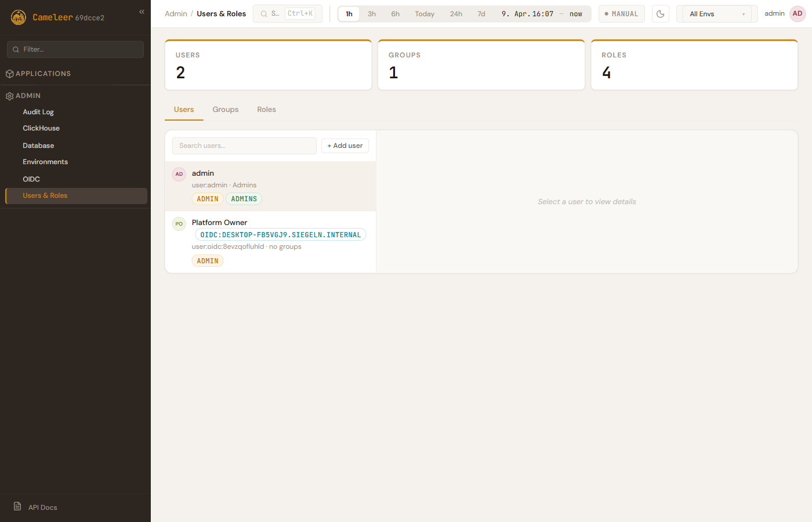
Task: Switch to the Groups tab
Action: tap(225, 110)
